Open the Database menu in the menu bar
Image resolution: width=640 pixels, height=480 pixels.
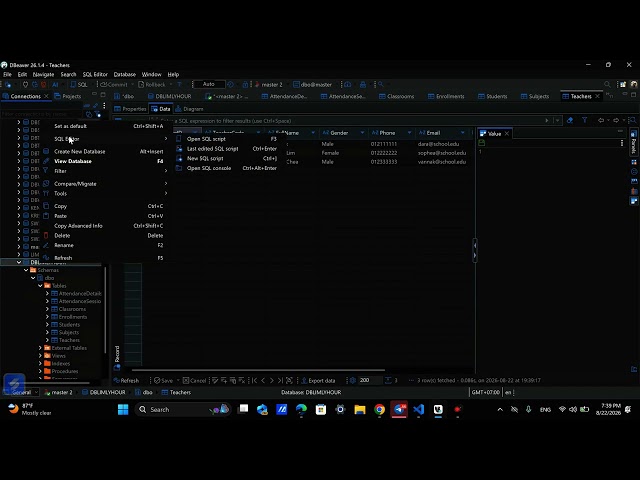124,74
